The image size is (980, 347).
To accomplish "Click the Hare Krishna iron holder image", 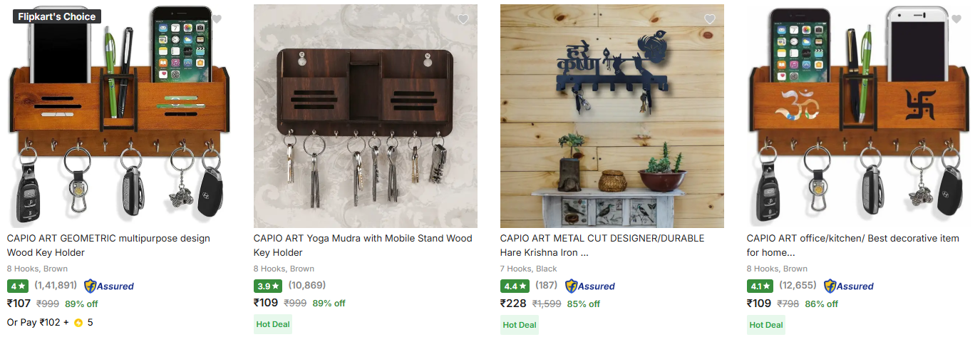I will pos(612,116).
